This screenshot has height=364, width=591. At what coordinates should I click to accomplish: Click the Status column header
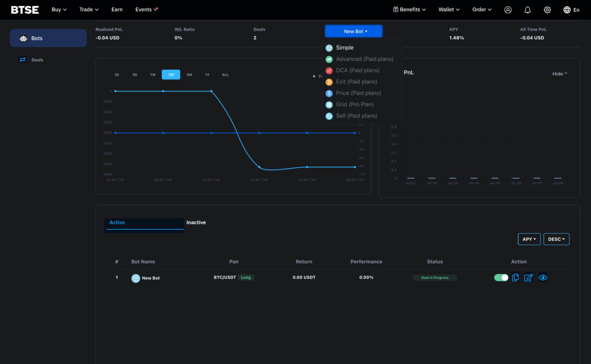pos(435,262)
